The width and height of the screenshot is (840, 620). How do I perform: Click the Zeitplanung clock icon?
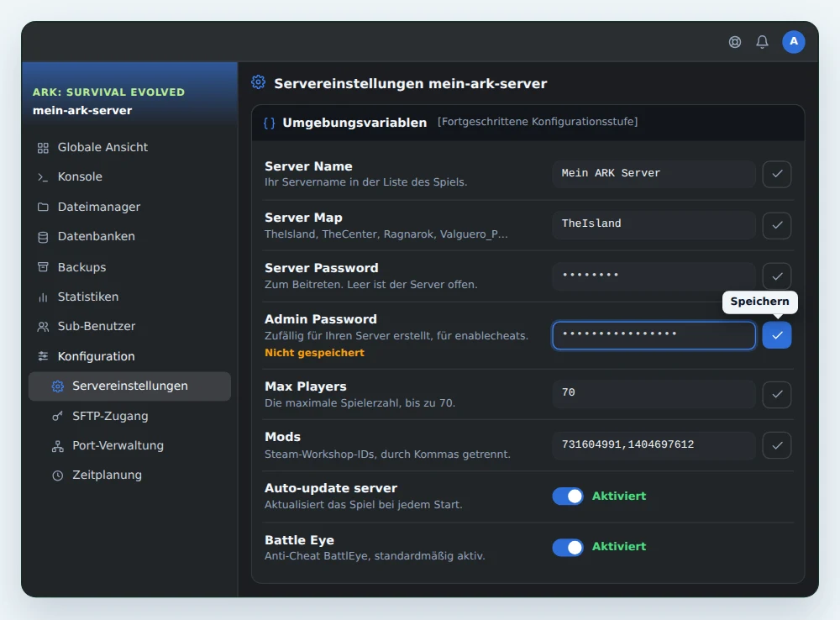[x=58, y=476]
